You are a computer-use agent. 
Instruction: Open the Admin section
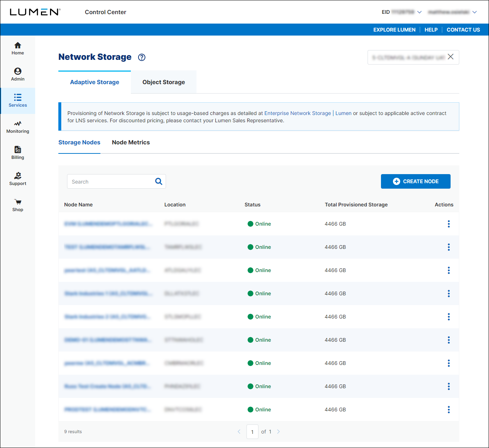click(x=17, y=75)
